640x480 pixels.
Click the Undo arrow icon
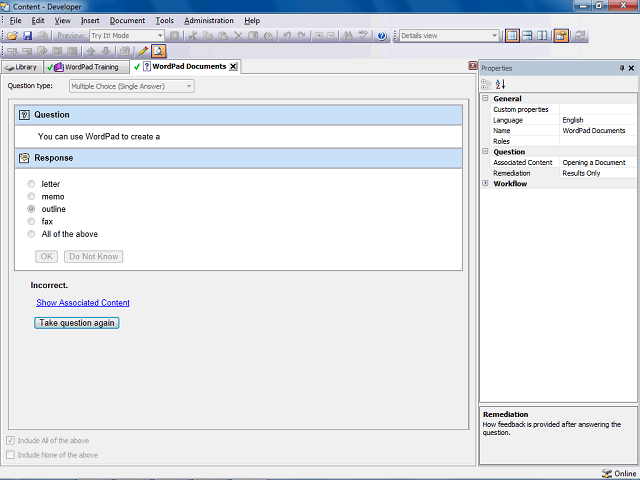click(x=287, y=36)
